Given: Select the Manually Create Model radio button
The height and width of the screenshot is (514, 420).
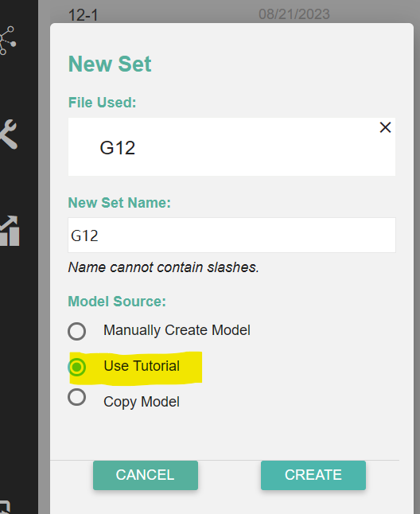Looking at the screenshot, I should click(x=76, y=331).
